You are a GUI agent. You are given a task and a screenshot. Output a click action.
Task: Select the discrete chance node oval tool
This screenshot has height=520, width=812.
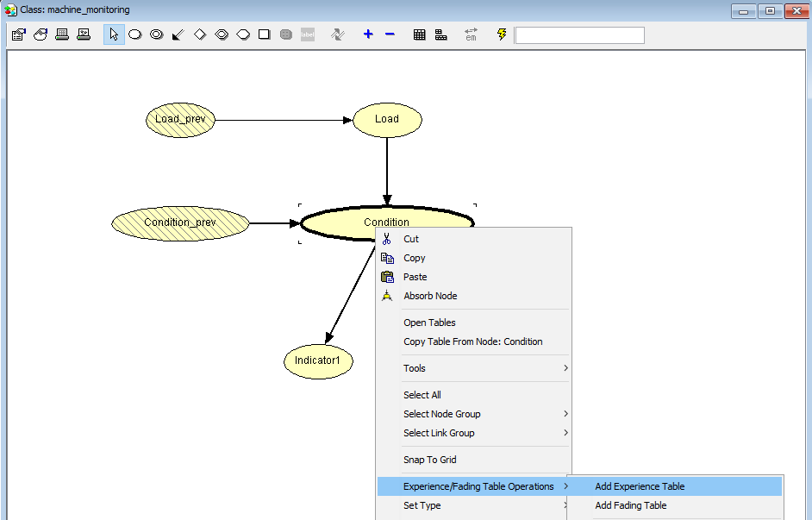point(135,34)
